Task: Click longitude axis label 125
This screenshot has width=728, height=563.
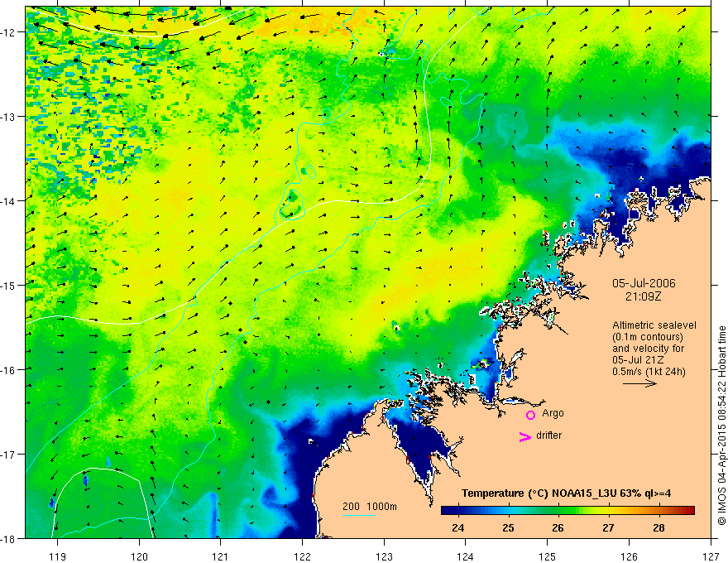Action: pyautogui.click(x=548, y=556)
